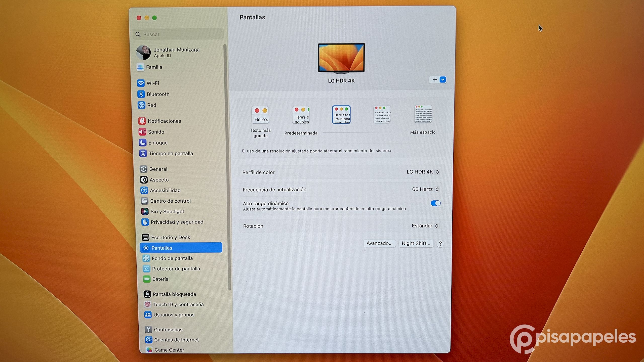The image size is (644, 362).
Task: Open the General gear icon
Action: click(143, 169)
